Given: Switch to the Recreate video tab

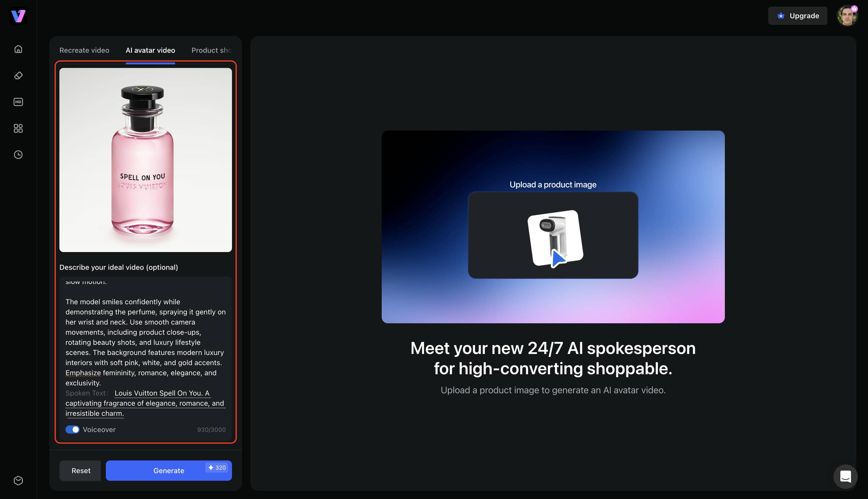Looking at the screenshot, I should [84, 50].
